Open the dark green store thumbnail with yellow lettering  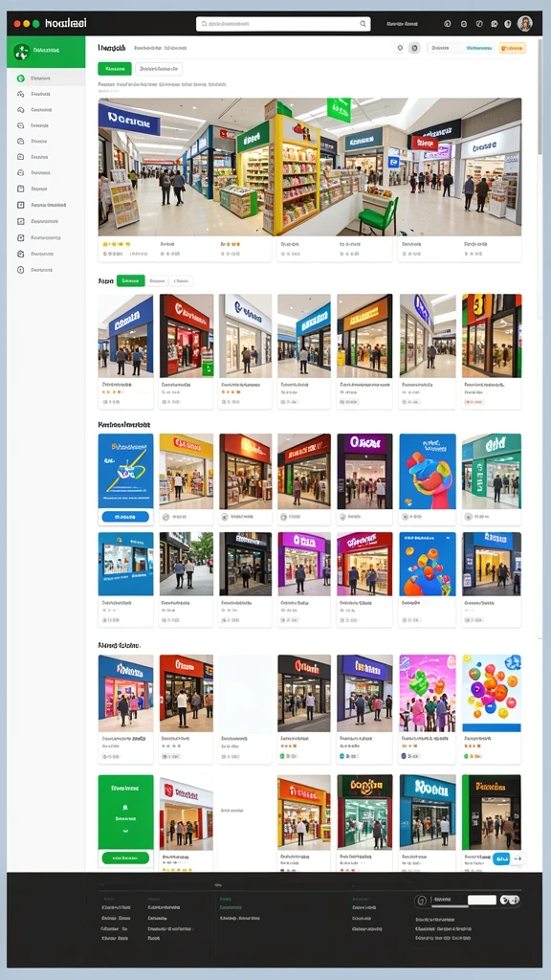click(364, 813)
